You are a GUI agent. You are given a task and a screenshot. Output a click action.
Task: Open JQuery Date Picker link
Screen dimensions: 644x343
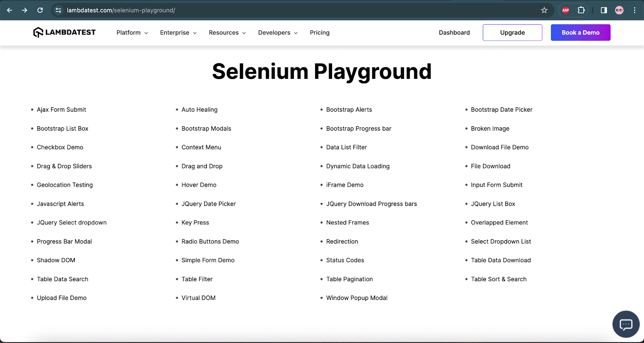pyautogui.click(x=208, y=204)
